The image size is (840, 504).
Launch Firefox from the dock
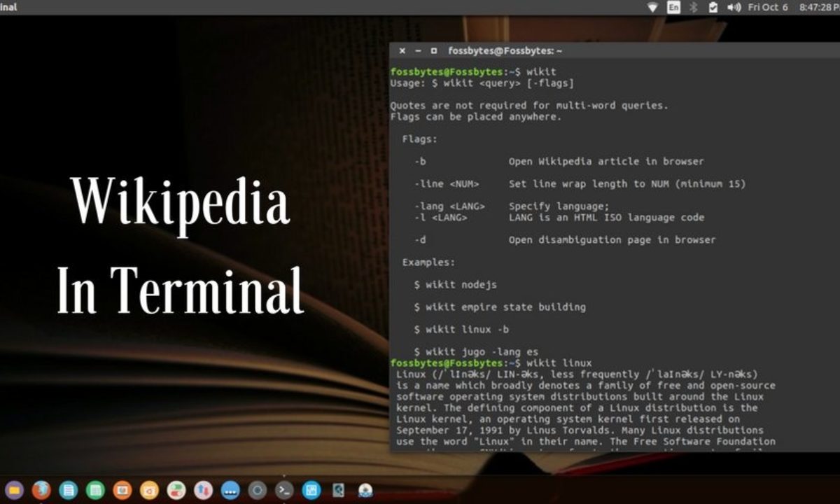click(x=41, y=490)
